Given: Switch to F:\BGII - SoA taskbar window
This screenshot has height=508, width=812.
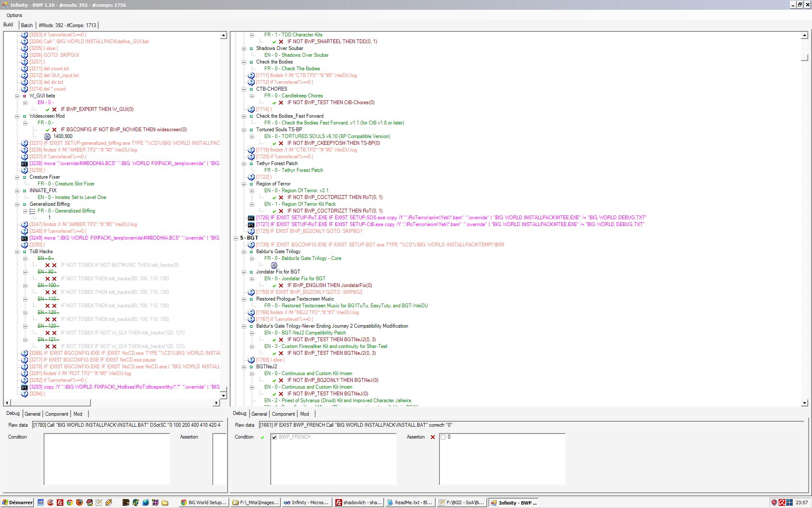Looking at the screenshot, I should (x=461, y=502).
